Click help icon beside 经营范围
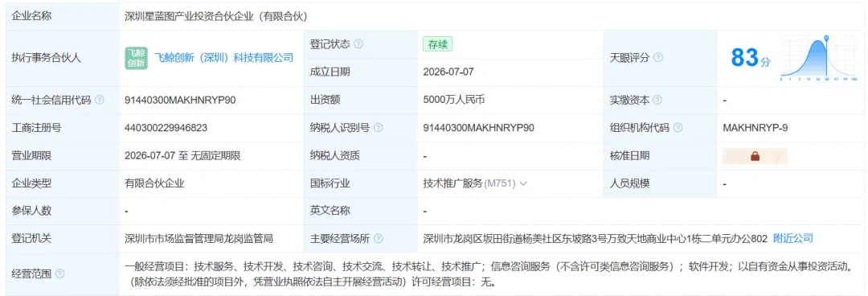The image size is (868, 296). click(x=59, y=273)
